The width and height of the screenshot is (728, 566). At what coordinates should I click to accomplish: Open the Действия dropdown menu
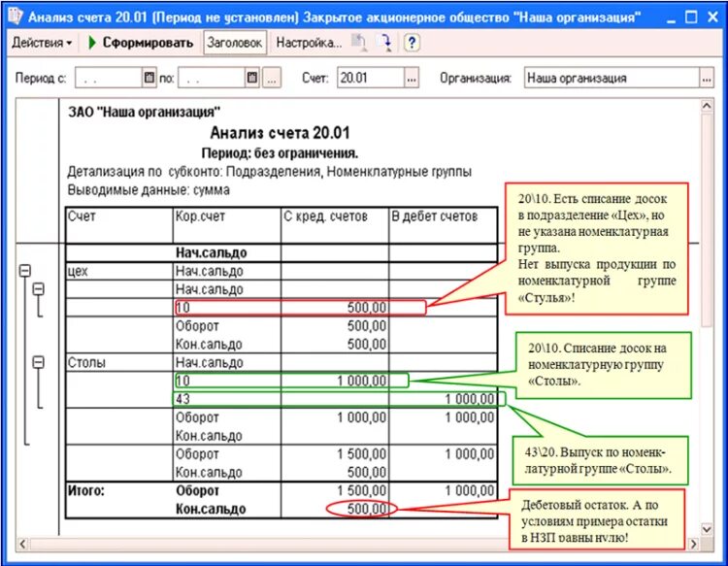42,43
